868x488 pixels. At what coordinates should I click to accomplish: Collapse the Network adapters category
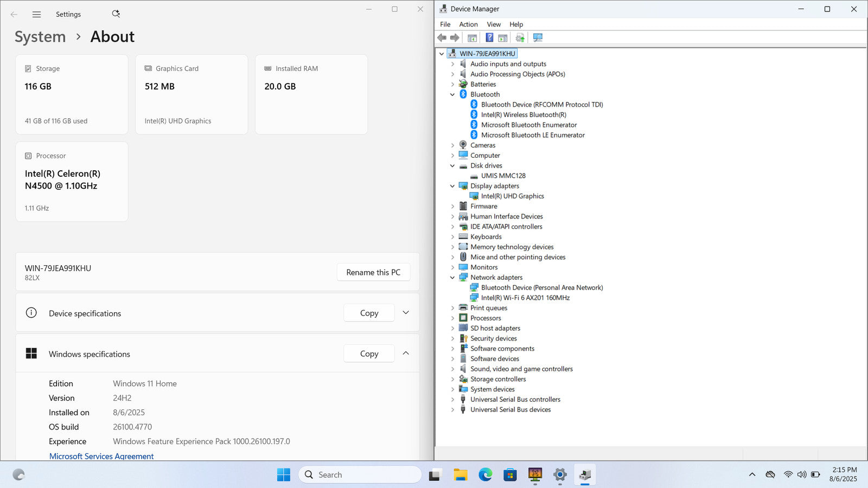point(452,278)
